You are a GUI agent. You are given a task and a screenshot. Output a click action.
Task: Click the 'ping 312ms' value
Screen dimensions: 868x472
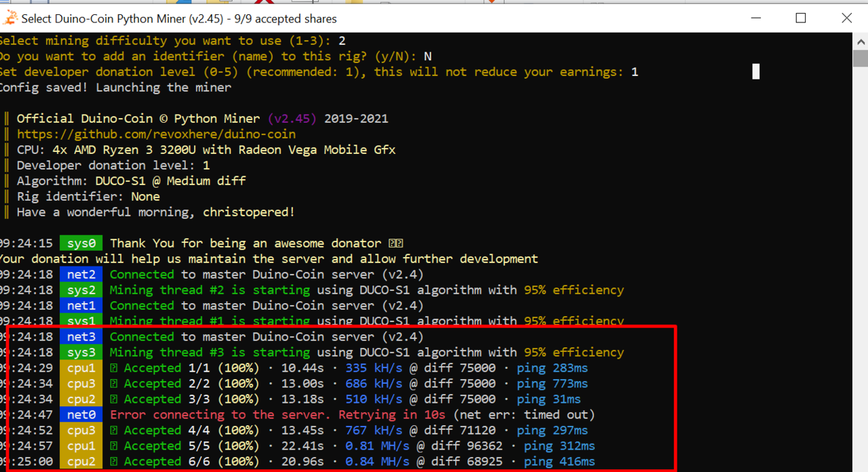click(559, 446)
